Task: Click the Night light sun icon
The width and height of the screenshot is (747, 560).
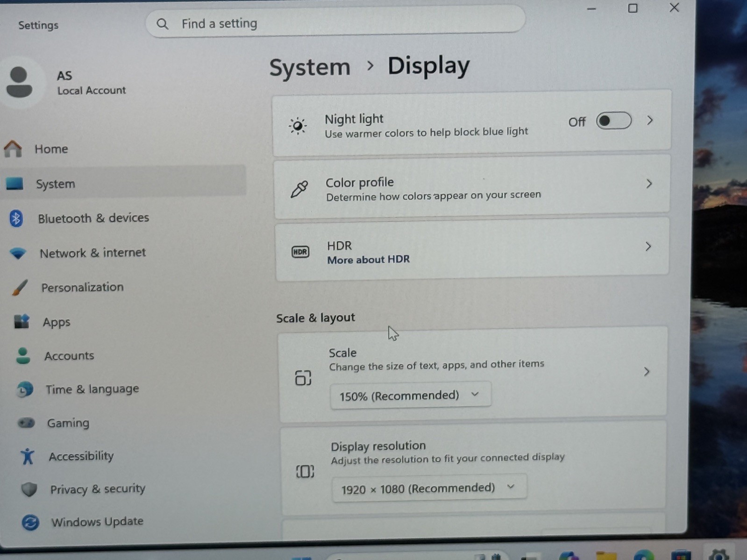Action: [x=297, y=126]
